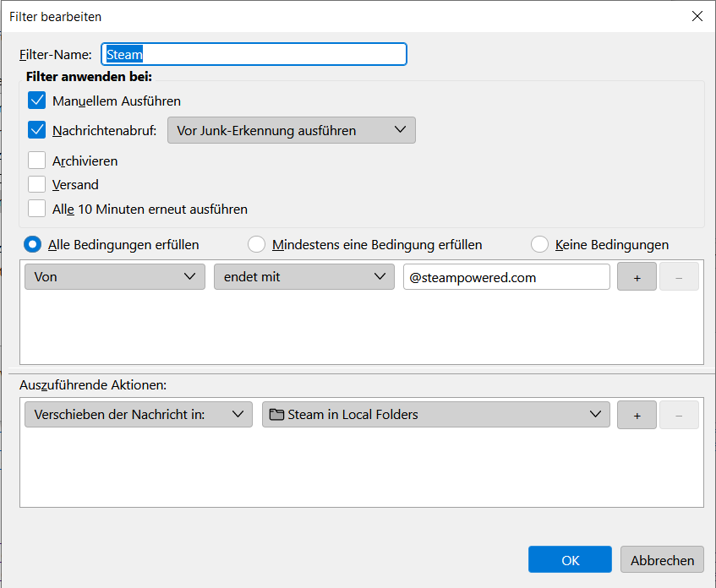Click the folder icon in target selector
Screen dimensions: 716x588
click(x=276, y=415)
